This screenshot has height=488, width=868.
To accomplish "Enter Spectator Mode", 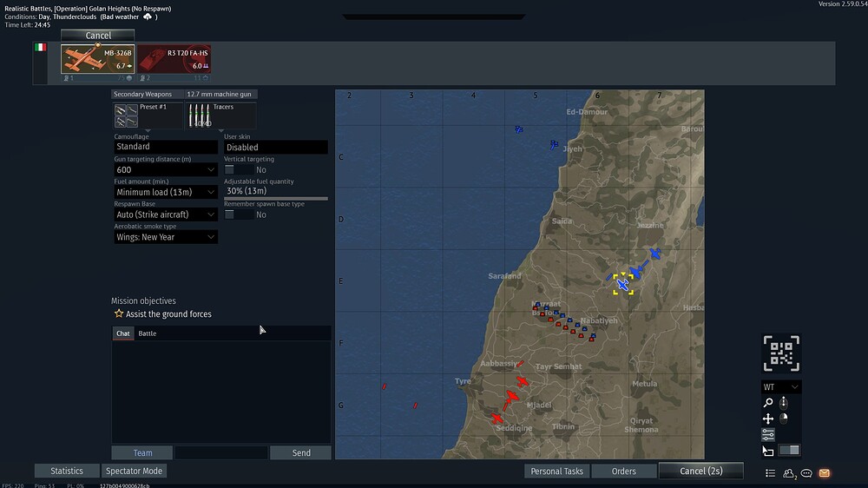I will tap(134, 471).
